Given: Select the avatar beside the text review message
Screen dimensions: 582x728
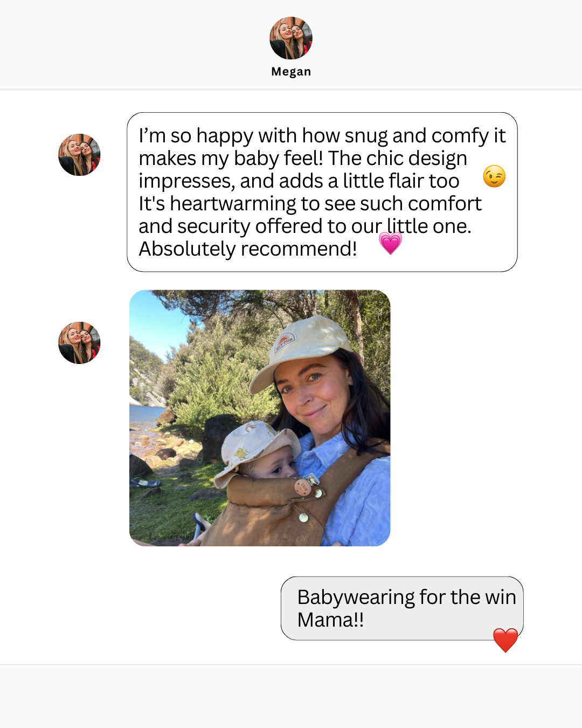Looking at the screenshot, I should click(x=79, y=155).
